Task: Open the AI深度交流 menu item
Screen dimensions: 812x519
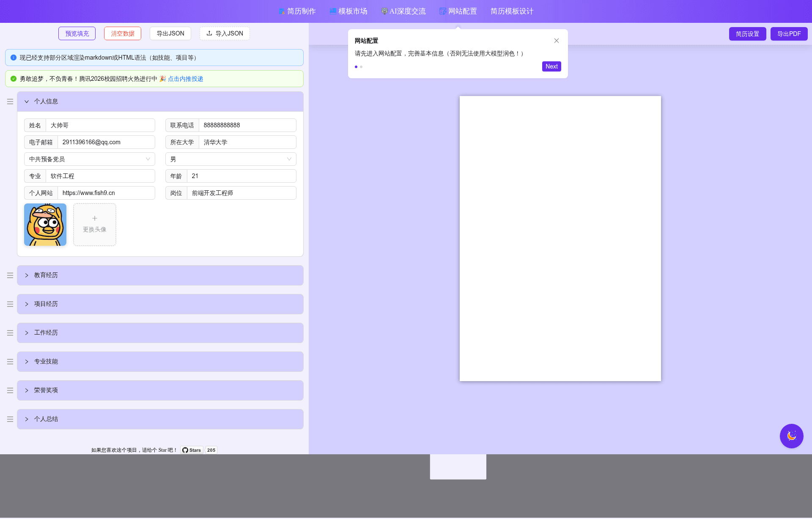Action: [403, 11]
